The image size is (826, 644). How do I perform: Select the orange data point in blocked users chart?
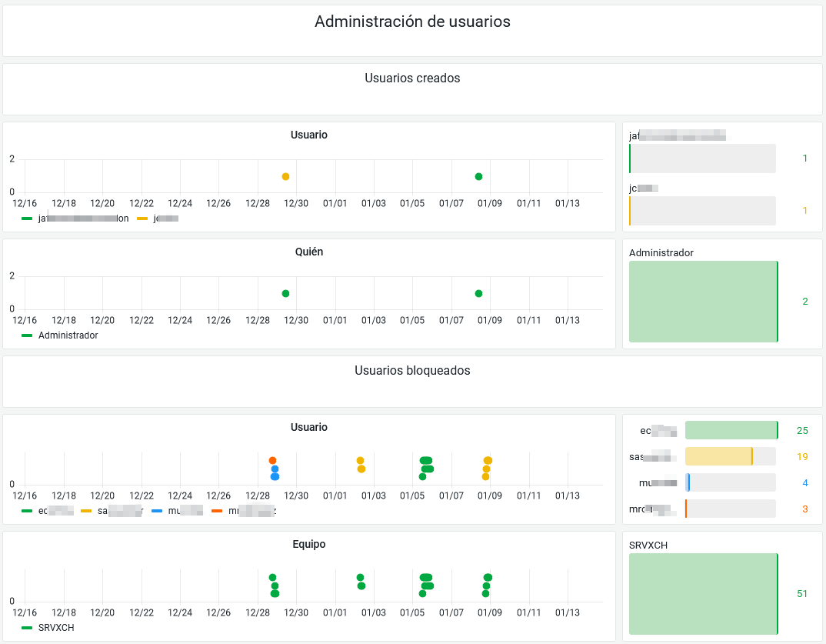[x=272, y=460]
